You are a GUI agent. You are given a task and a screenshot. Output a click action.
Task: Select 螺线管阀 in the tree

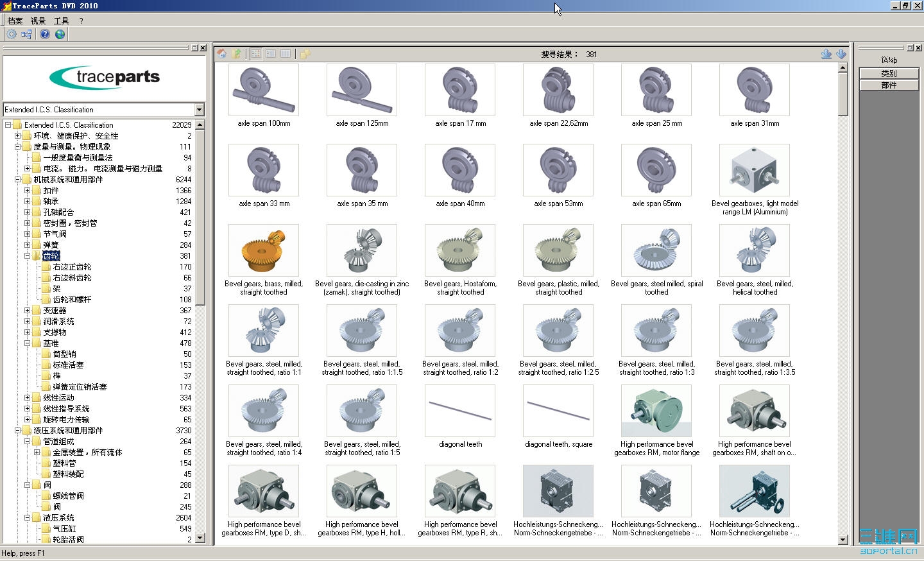coord(68,496)
